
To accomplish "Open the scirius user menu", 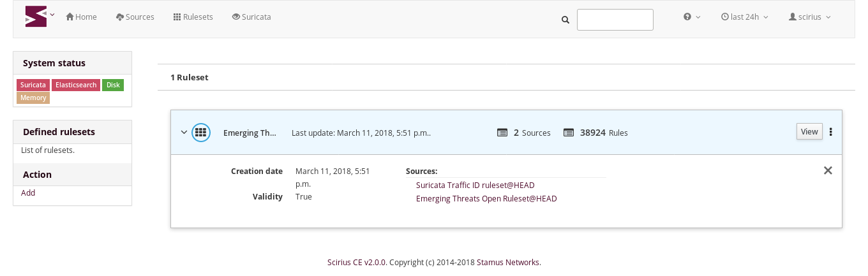I will pyautogui.click(x=810, y=17).
